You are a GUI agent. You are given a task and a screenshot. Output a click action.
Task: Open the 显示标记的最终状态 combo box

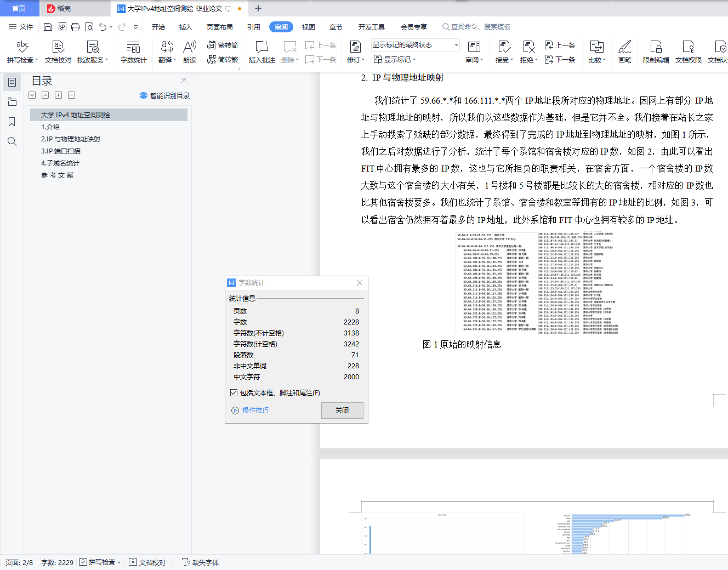(416, 45)
